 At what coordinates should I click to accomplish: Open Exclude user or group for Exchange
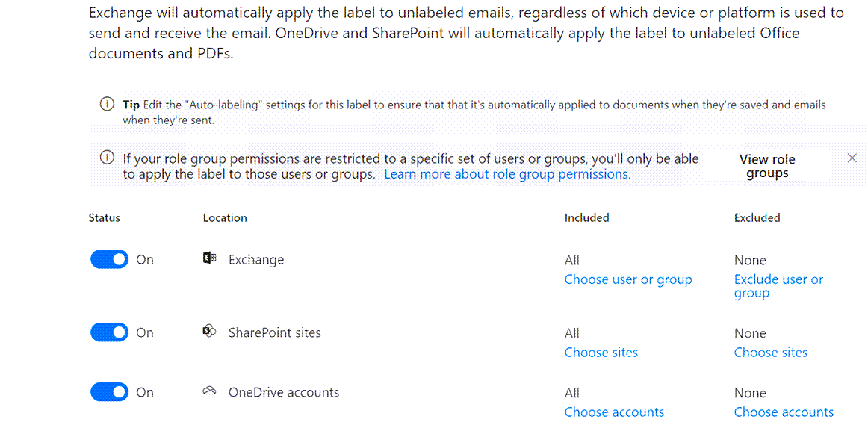point(778,286)
